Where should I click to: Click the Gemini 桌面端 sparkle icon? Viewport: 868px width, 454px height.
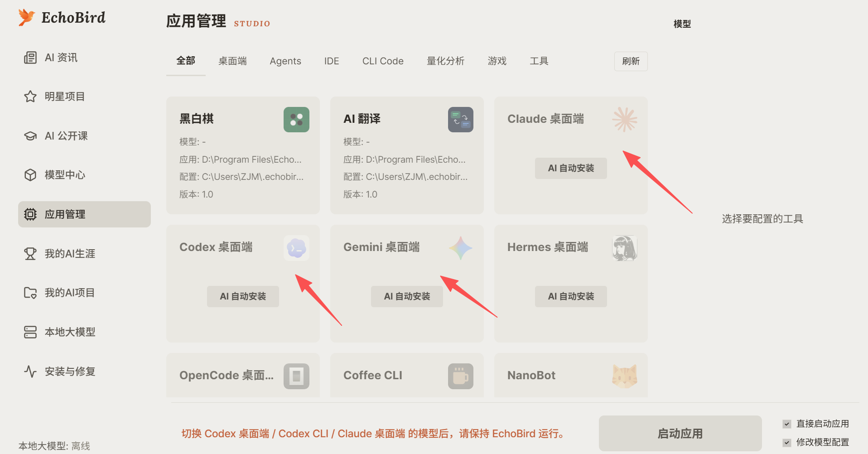tap(461, 248)
